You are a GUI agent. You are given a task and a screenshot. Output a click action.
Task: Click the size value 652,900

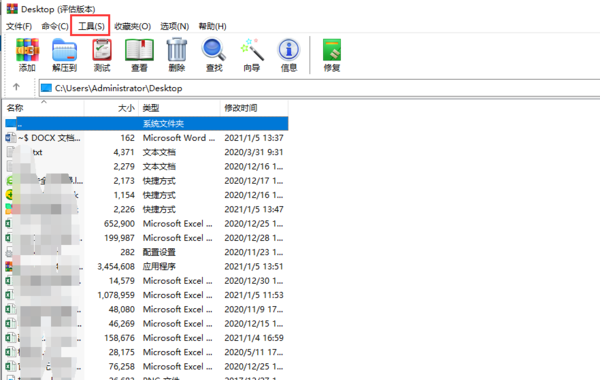pyautogui.click(x=119, y=223)
